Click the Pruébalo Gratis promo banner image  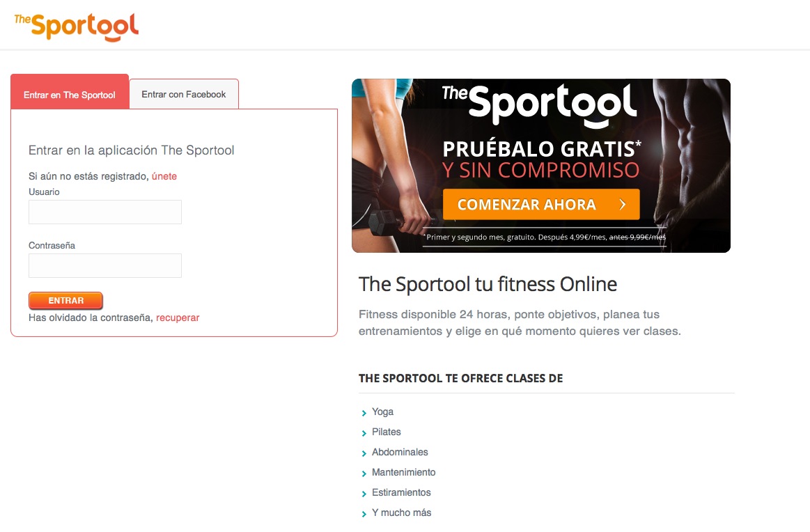pos(541,166)
